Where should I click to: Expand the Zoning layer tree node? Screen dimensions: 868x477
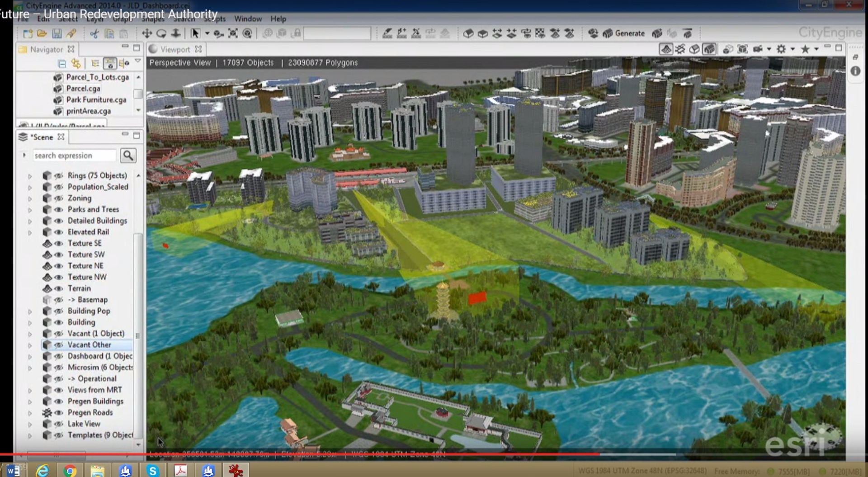(30, 198)
